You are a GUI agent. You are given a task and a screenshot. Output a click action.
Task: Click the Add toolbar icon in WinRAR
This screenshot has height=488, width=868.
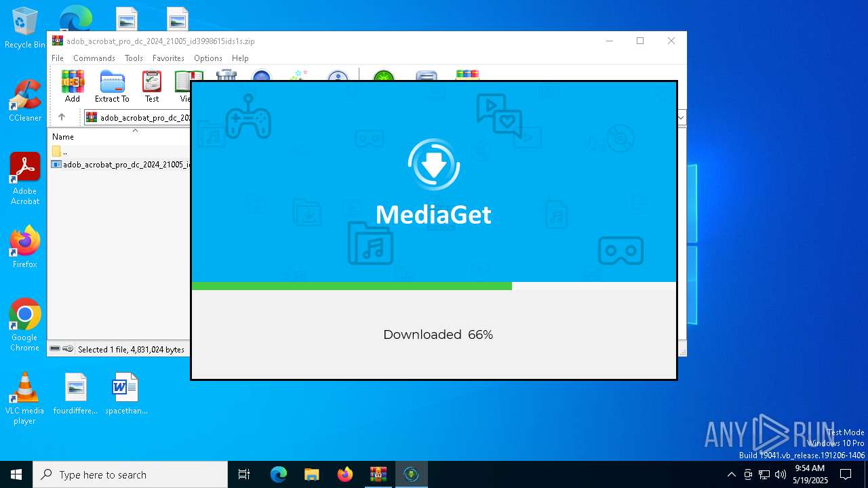[73, 86]
